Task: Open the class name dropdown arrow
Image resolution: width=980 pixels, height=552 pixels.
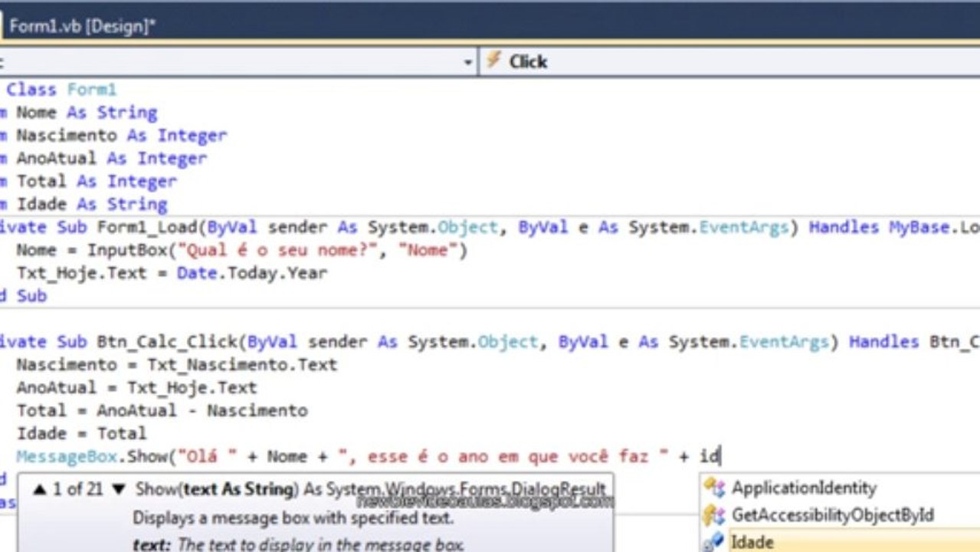Action: pos(468,62)
